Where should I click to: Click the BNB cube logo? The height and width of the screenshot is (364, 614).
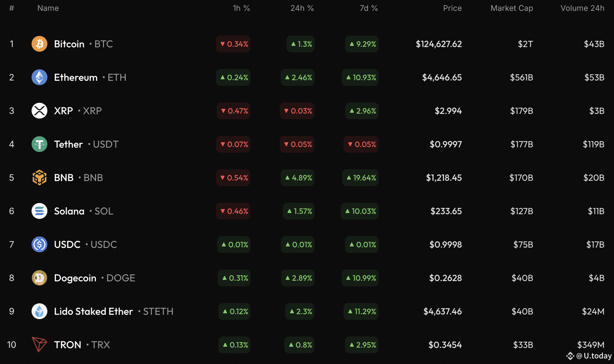click(39, 178)
